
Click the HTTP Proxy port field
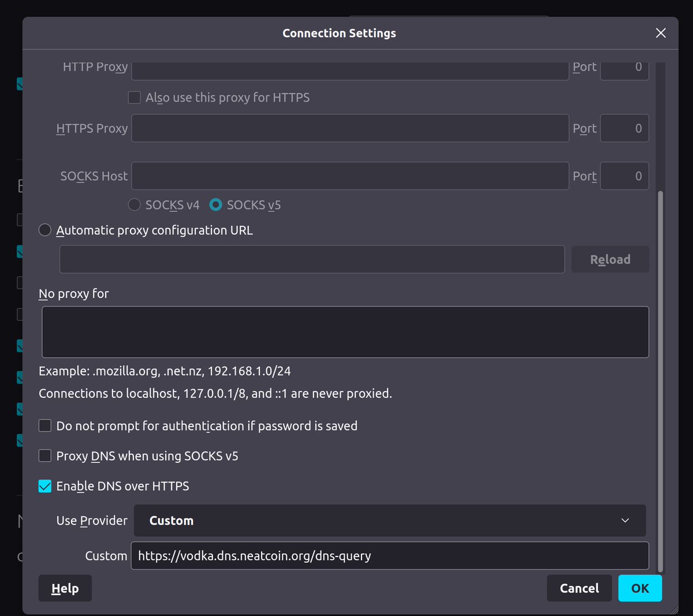[x=624, y=70]
